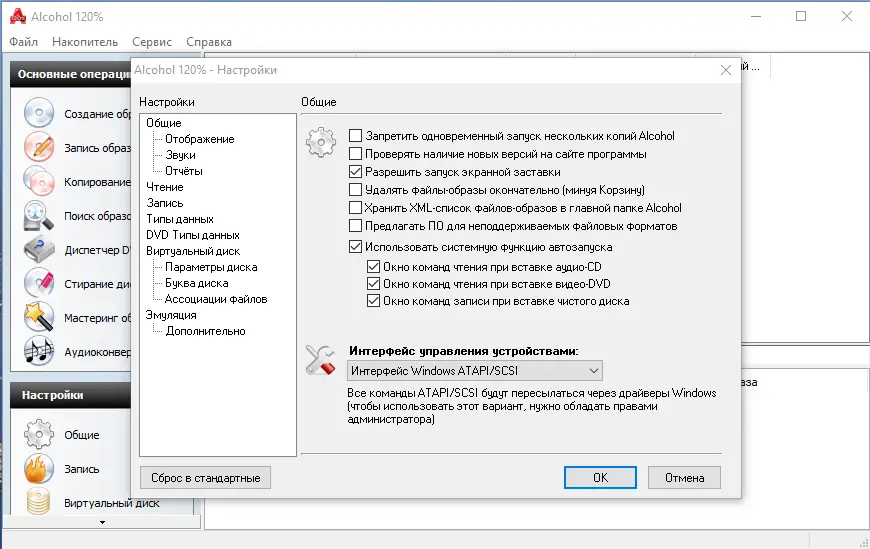870x549 pixels.
Task: Maximize the Alcohol 120% main window
Action: pos(801,16)
